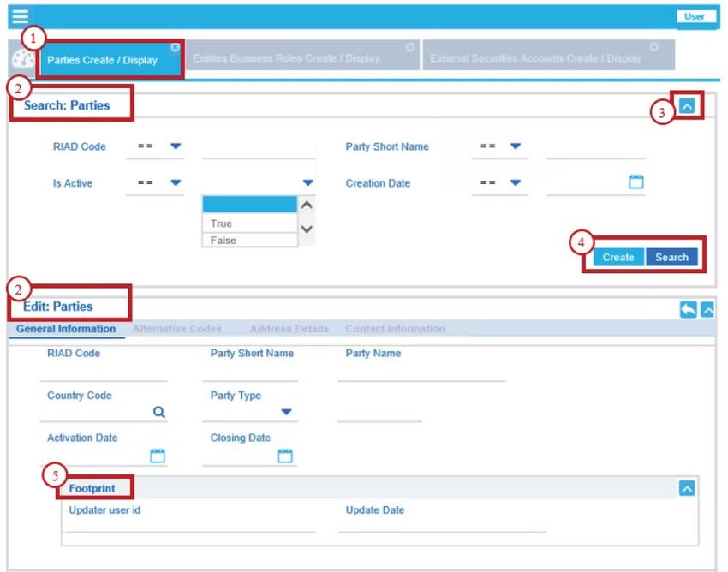Click the Country Code search magnifier
Image resolution: width=728 pixels, height=572 pixels.
158,412
